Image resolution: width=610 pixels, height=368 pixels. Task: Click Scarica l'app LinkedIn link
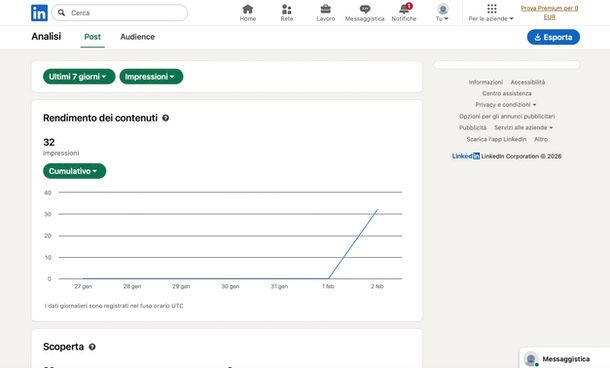tap(496, 139)
